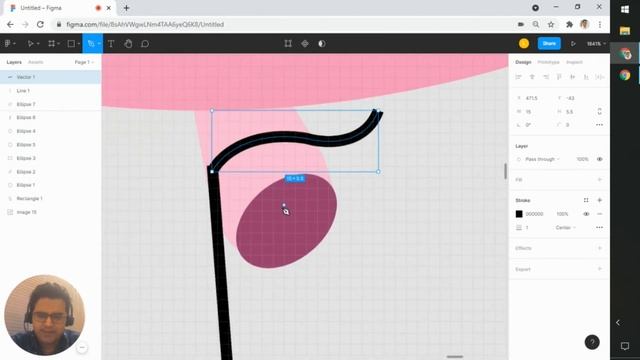Click the Align vertical centers icon

pyautogui.click(x=573, y=77)
